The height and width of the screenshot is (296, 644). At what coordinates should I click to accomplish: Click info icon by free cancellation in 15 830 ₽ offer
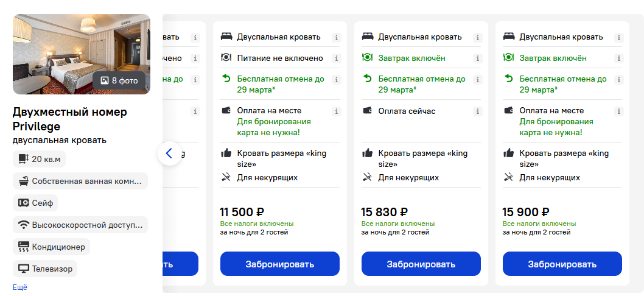coord(477,79)
